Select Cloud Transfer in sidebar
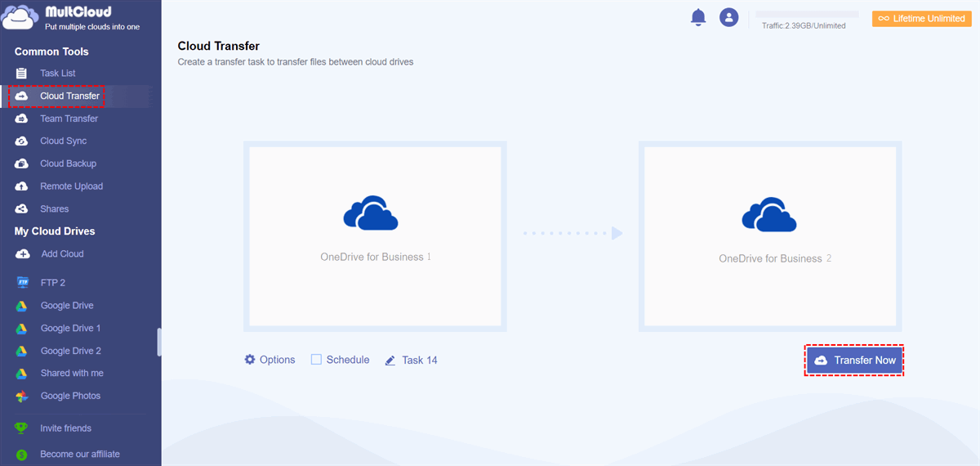The image size is (980, 466). point(70,96)
